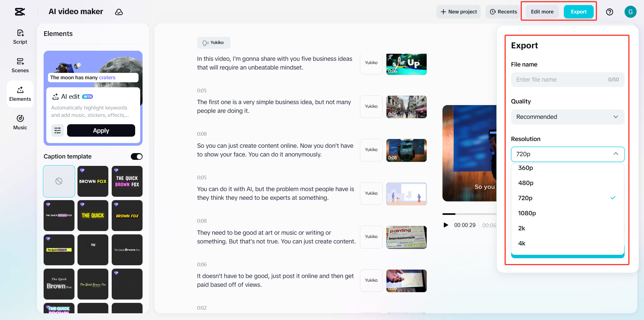
Task: Click Yukiko voice button for 'create content online' line
Action: click(371, 150)
